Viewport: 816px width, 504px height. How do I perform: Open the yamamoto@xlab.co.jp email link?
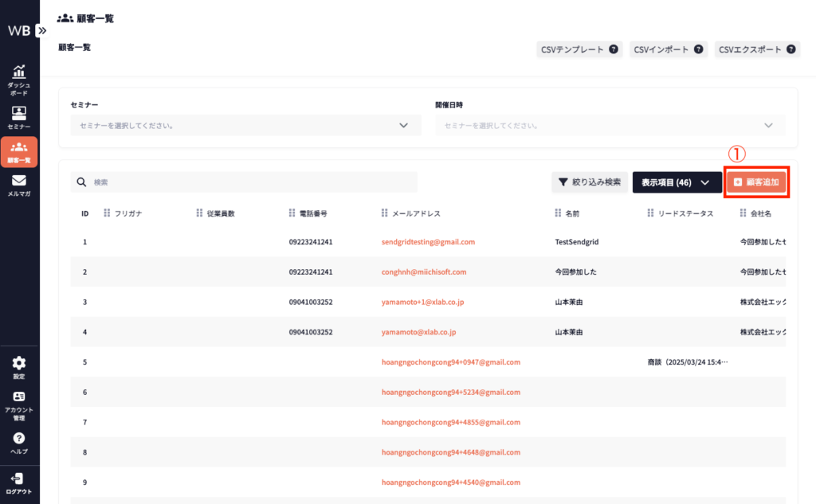click(x=418, y=332)
